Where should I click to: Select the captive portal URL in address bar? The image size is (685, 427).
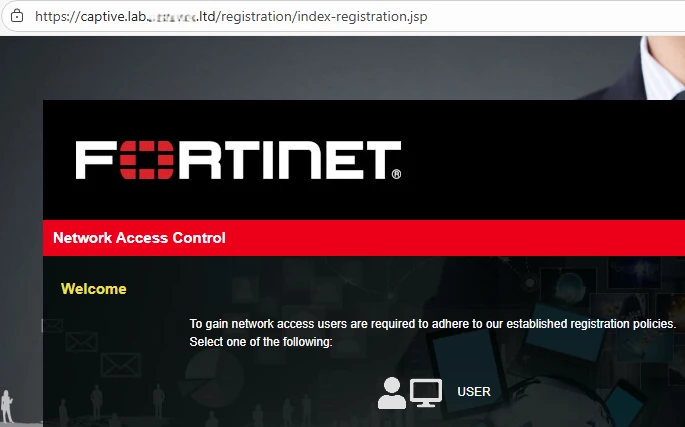pos(231,17)
